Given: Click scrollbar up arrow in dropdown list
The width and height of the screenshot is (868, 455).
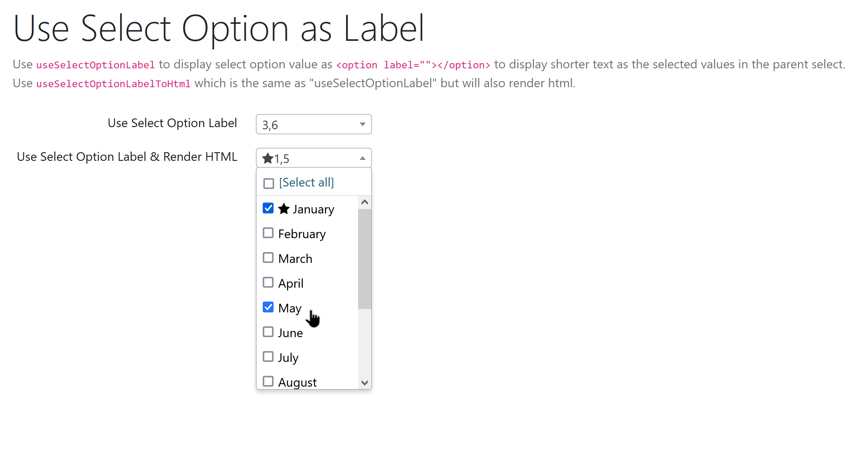Looking at the screenshot, I should tap(364, 202).
